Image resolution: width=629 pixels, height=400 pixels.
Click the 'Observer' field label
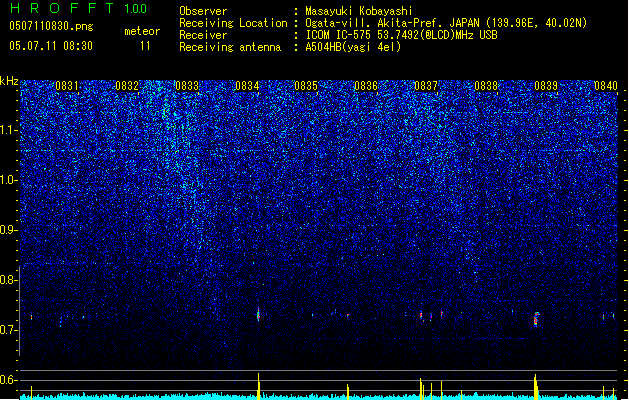[203, 11]
